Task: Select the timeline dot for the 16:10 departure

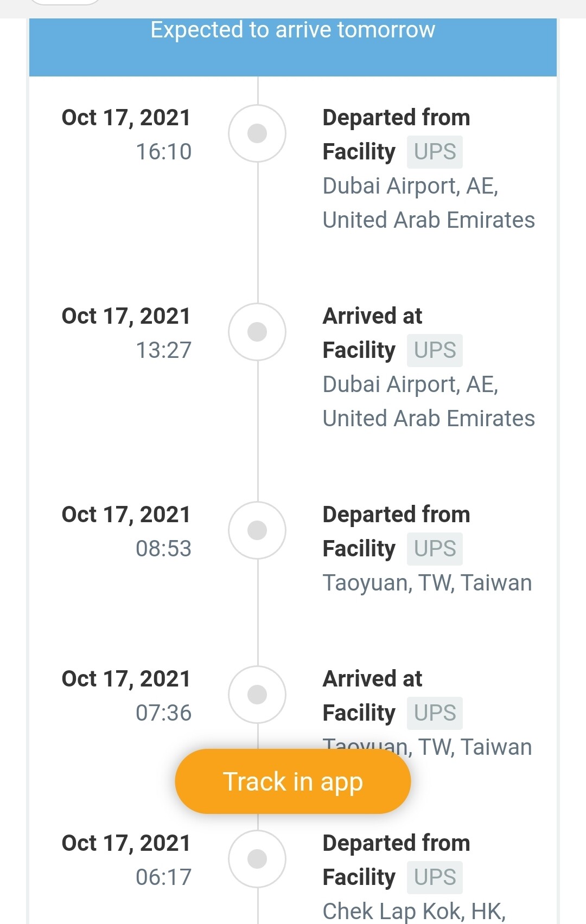Action: pyautogui.click(x=257, y=133)
